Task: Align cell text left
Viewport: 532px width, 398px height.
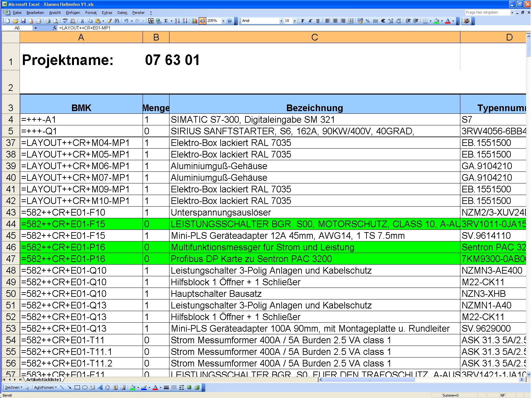Action: 327,21
